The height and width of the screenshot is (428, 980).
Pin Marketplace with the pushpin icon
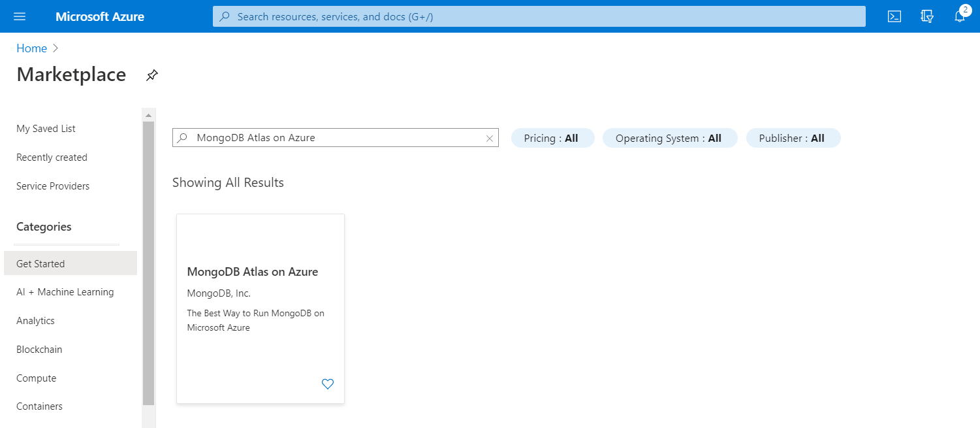(151, 75)
